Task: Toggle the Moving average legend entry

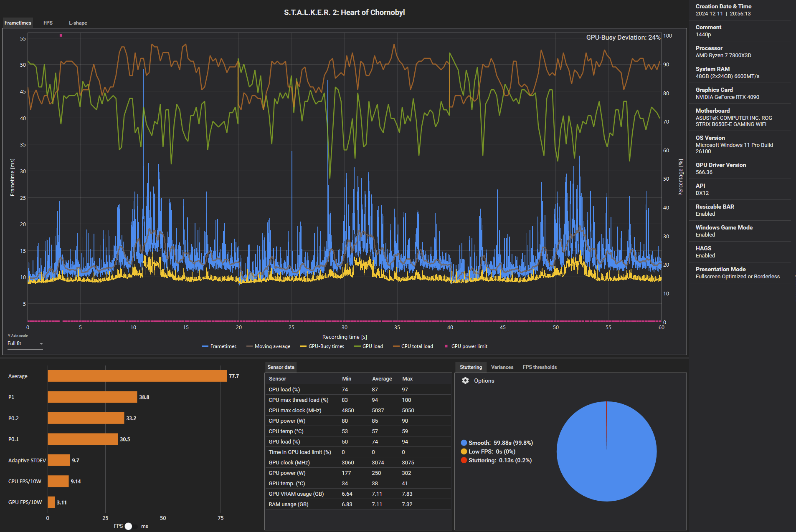Action: [269, 346]
